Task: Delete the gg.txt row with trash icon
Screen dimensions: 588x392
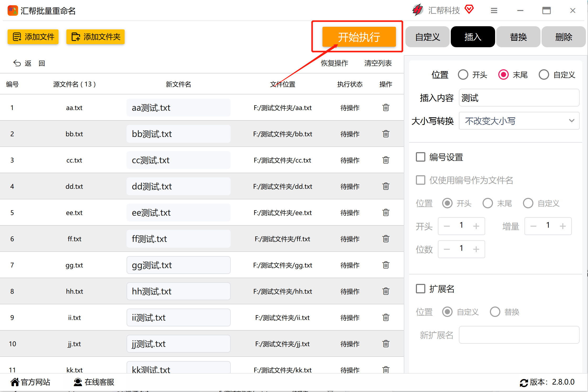Action: (386, 265)
